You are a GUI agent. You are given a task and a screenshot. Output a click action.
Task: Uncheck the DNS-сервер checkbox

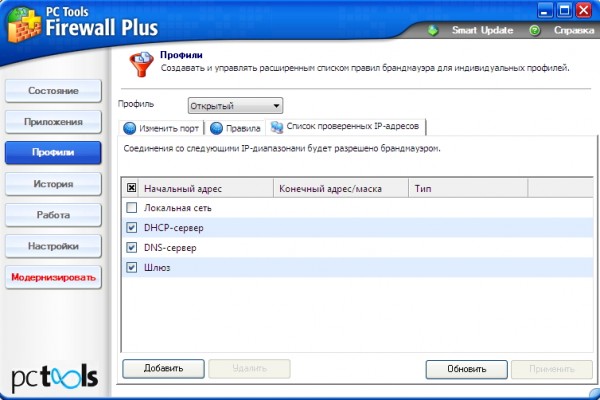tap(131, 247)
